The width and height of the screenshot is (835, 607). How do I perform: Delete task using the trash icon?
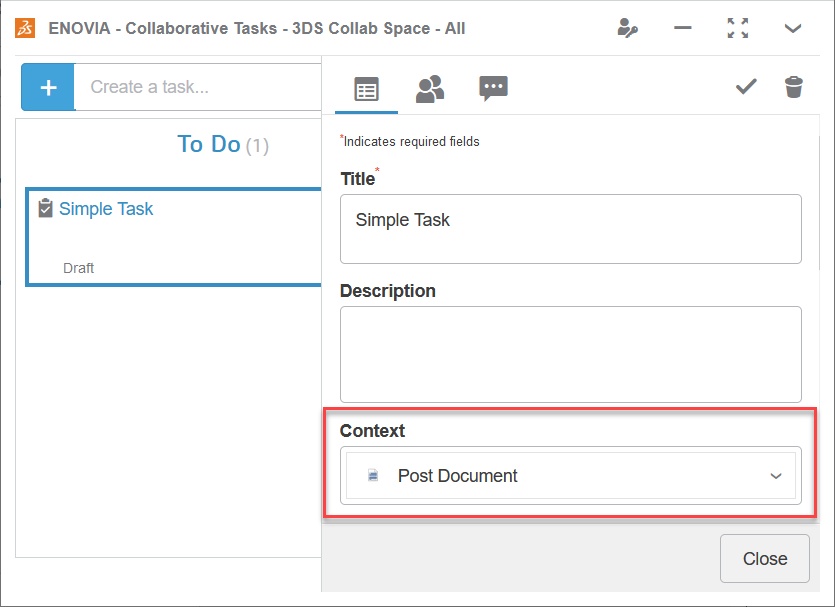794,87
